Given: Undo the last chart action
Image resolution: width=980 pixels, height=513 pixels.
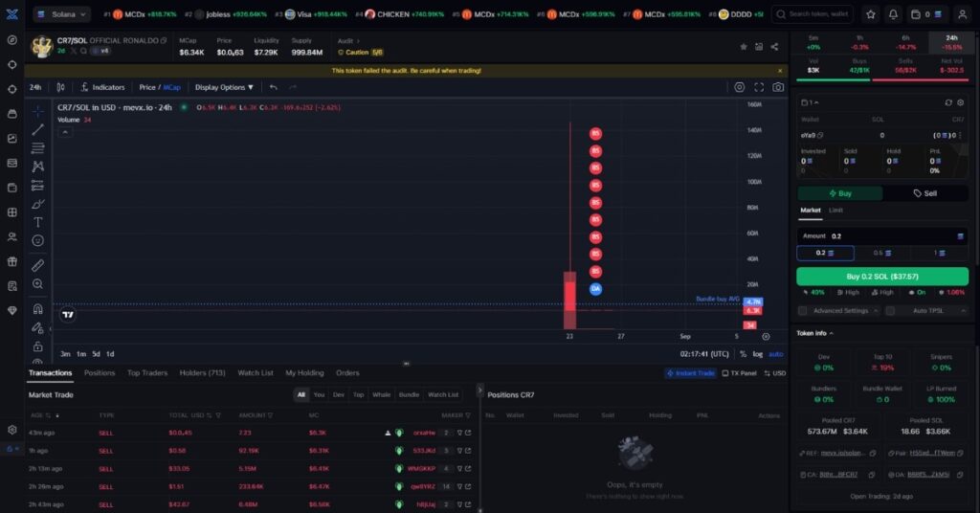Looking at the screenshot, I should (273, 87).
